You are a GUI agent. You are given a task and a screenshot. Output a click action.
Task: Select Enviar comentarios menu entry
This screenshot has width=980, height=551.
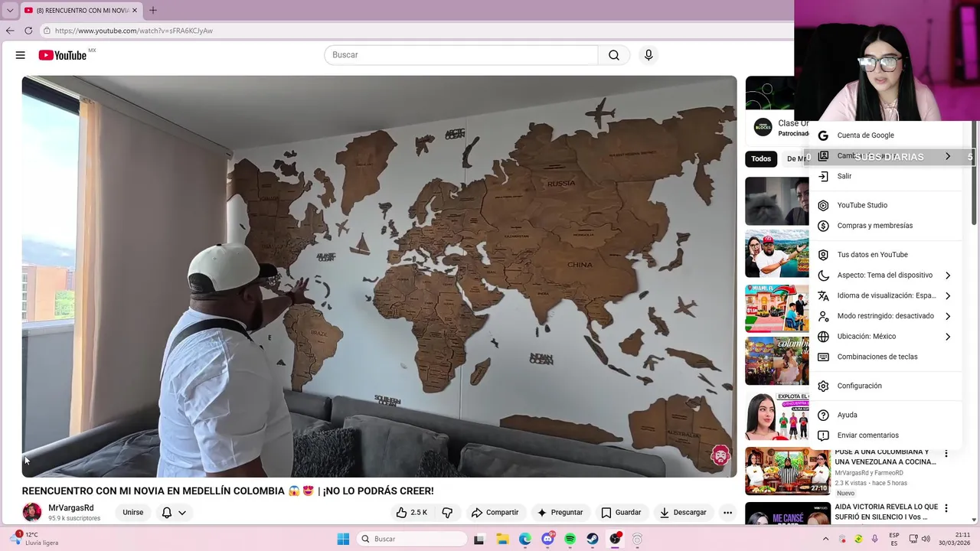[x=885, y=435]
